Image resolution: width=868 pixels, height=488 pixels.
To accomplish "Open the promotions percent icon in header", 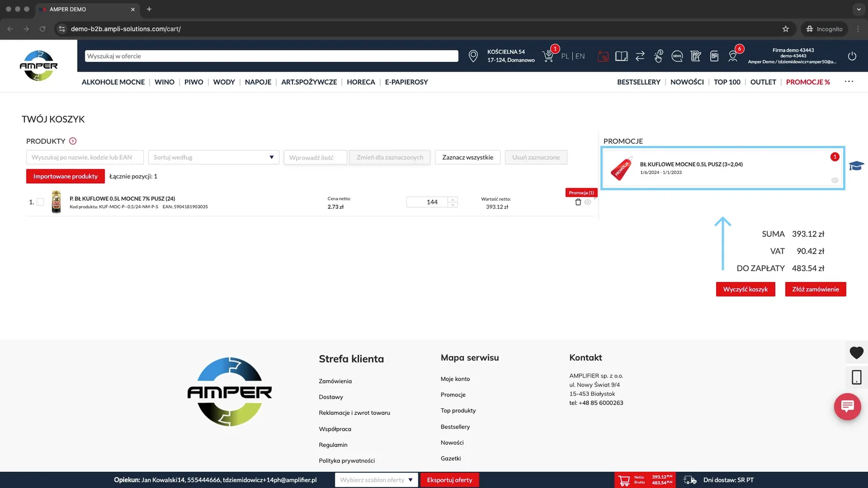I will (603, 56).
